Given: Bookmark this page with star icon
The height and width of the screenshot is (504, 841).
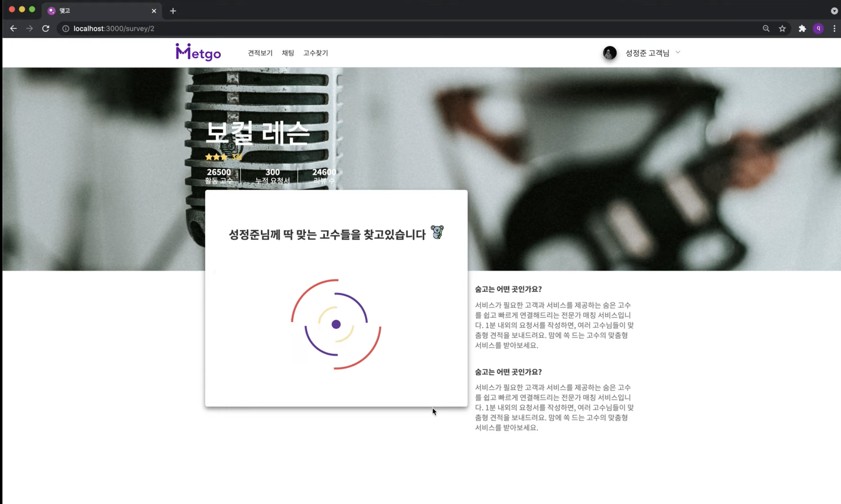Looking at the screenshot, I should [782, 28].
